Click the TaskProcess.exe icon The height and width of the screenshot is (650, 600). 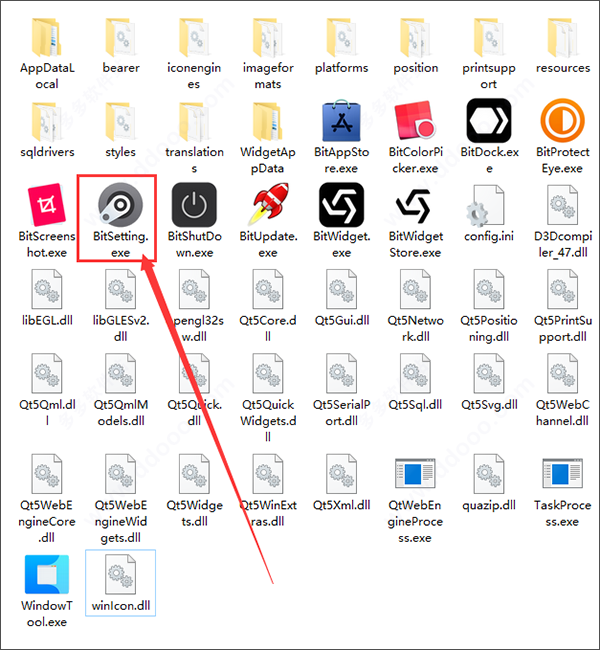563,473
